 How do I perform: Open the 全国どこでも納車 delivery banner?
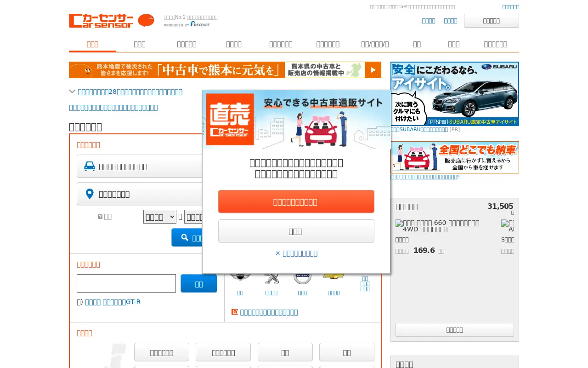click(455, 157)
